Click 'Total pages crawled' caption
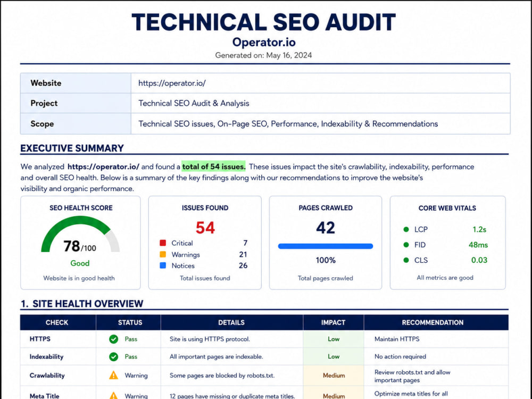 [x=326, y=278]
